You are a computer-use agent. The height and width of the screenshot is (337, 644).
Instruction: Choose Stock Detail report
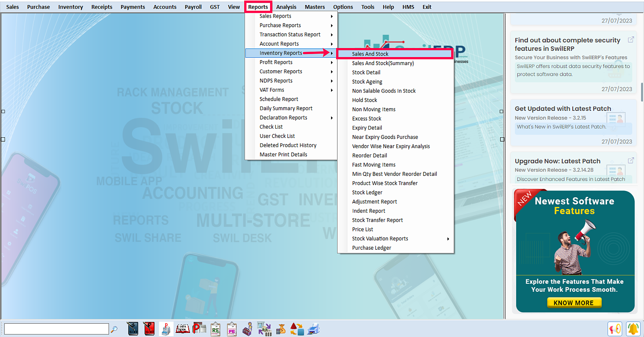point(366,73)
